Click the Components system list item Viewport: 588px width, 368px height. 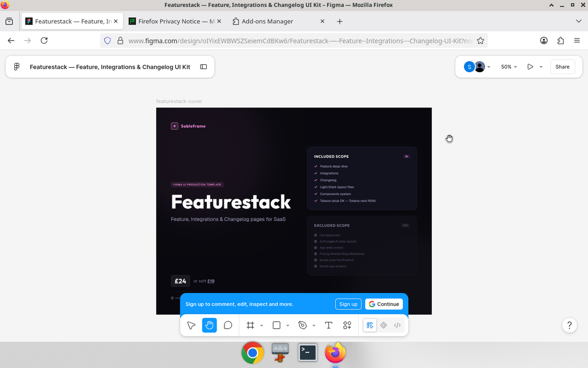pos(335,194)
